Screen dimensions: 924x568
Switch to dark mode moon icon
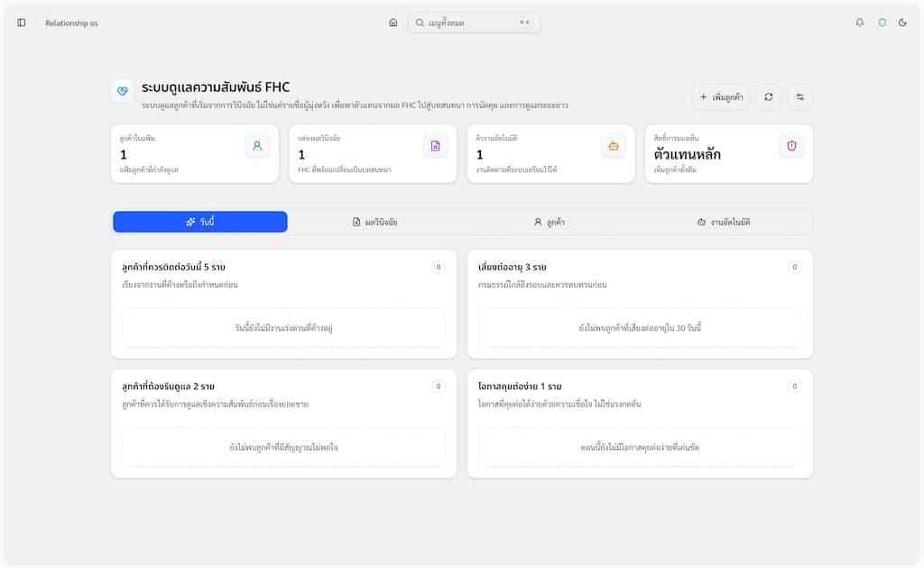point(902,23)
